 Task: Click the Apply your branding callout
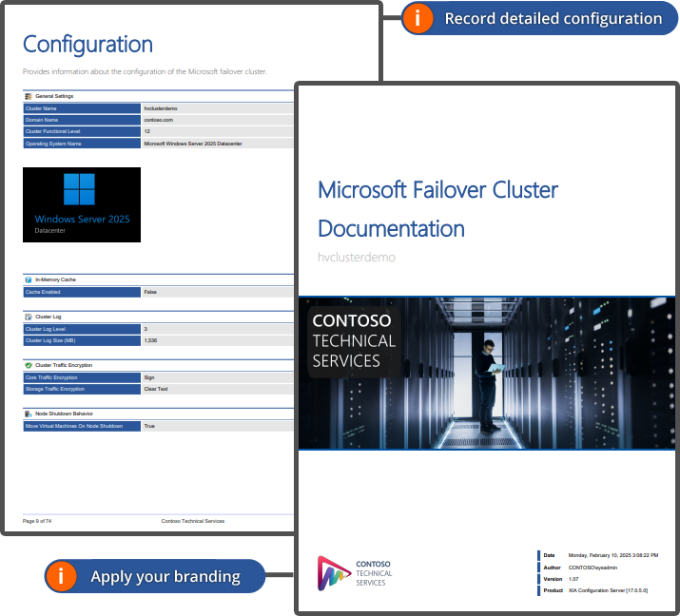(x=155, y=576)
